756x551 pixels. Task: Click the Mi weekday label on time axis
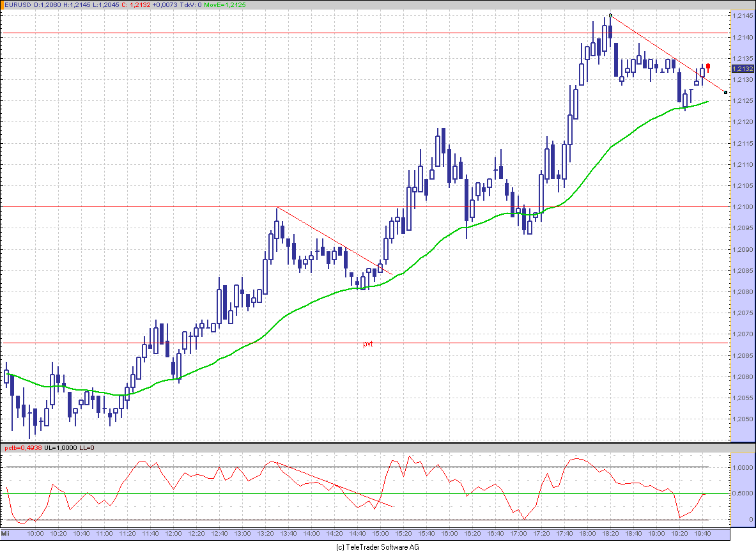5,534
